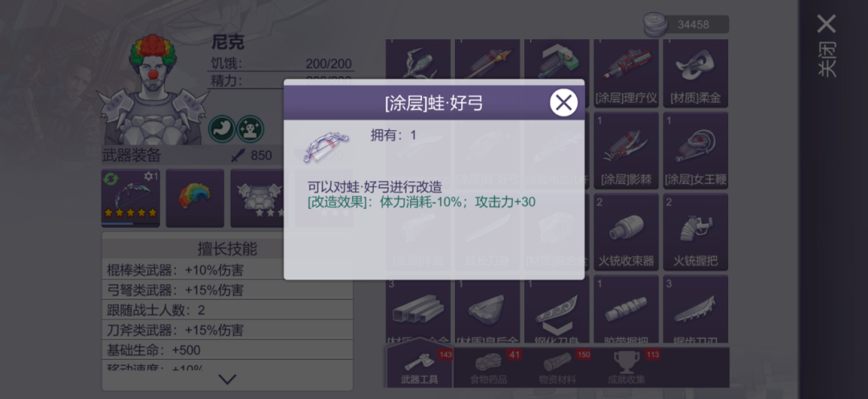Open the 物资材料 tab
The height and width of the screenshot is (399, 868).
tap(557, 366)
